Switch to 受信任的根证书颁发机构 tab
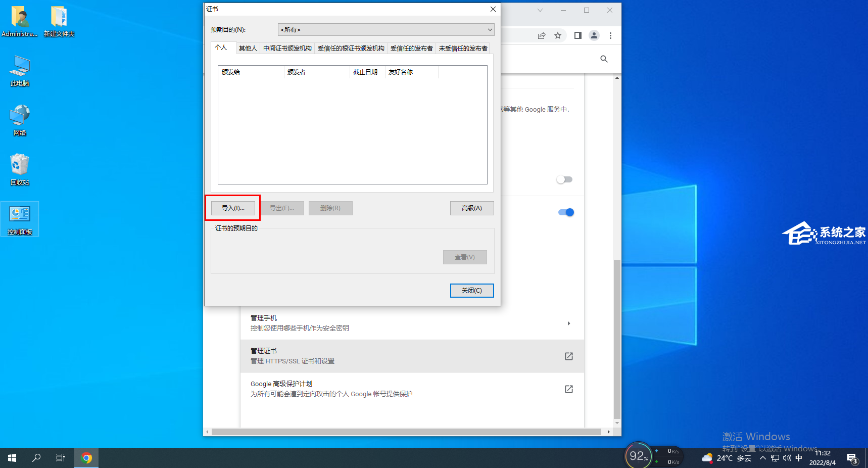 pyautogui.click(x=351, y=49)
